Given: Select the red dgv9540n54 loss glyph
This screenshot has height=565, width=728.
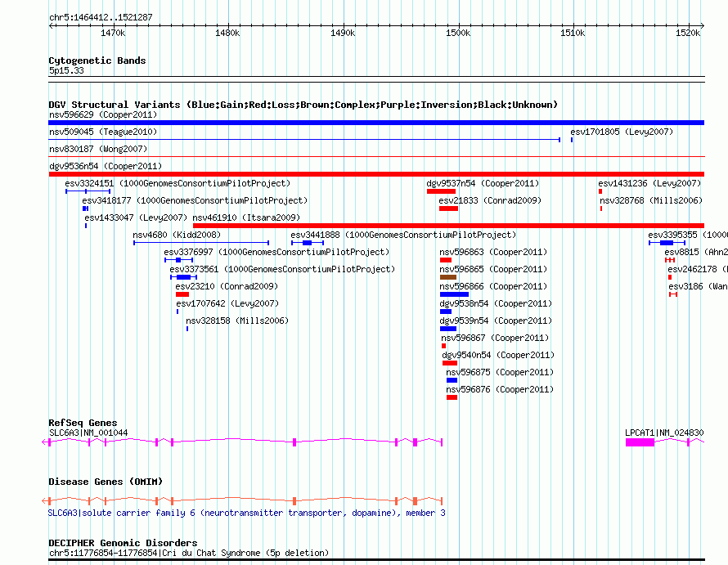Looking at the screenshot, I should click(450, 363).
